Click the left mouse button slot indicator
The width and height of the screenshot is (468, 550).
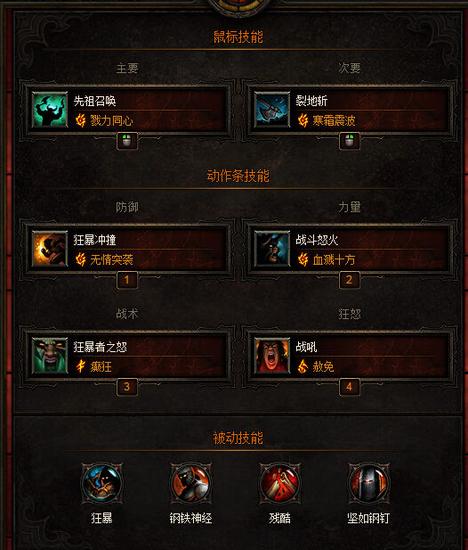coord(127,141)
